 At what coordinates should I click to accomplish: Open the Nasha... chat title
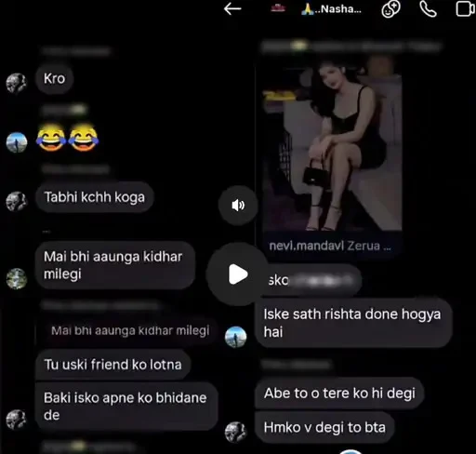(331, 9)
